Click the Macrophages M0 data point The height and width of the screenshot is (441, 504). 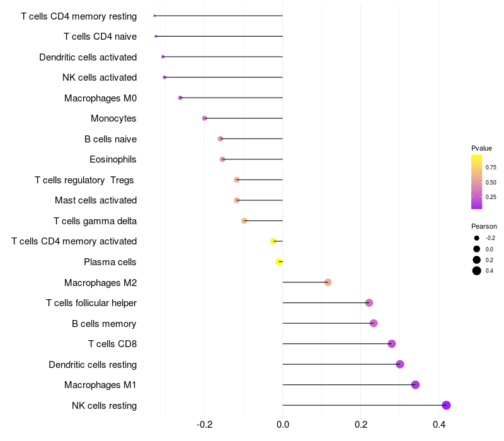pyautogui.click(x=180, y=98)
